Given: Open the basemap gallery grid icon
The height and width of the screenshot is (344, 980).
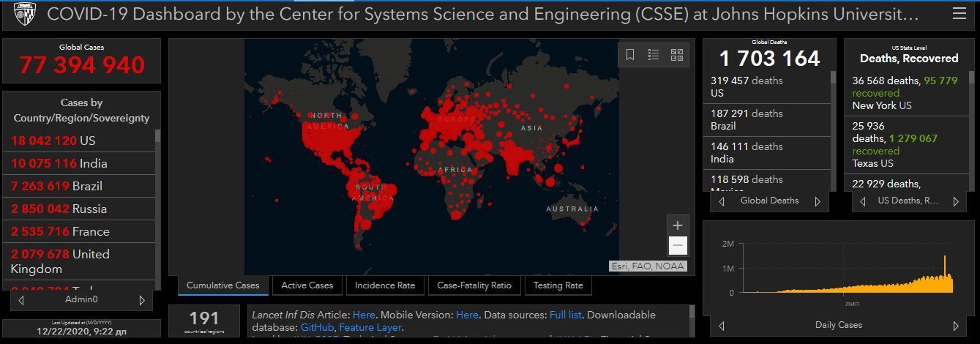Looking at the screenshot, I should (677, 55).
